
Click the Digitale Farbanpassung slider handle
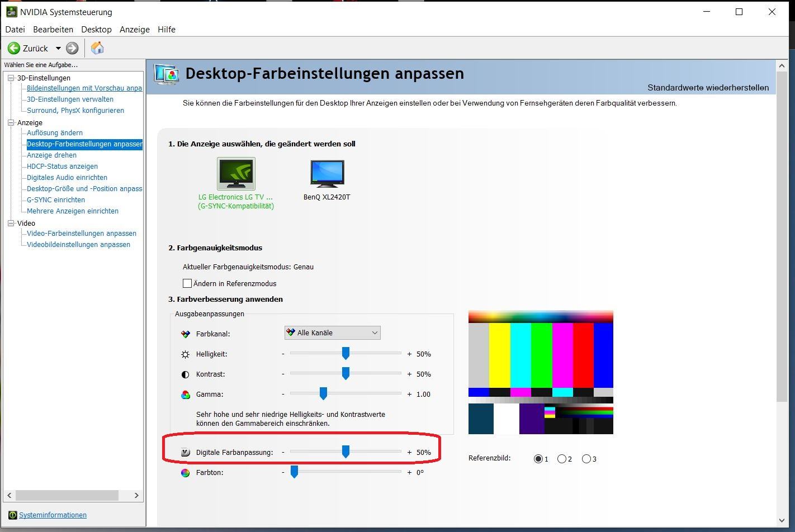(346, 452)
